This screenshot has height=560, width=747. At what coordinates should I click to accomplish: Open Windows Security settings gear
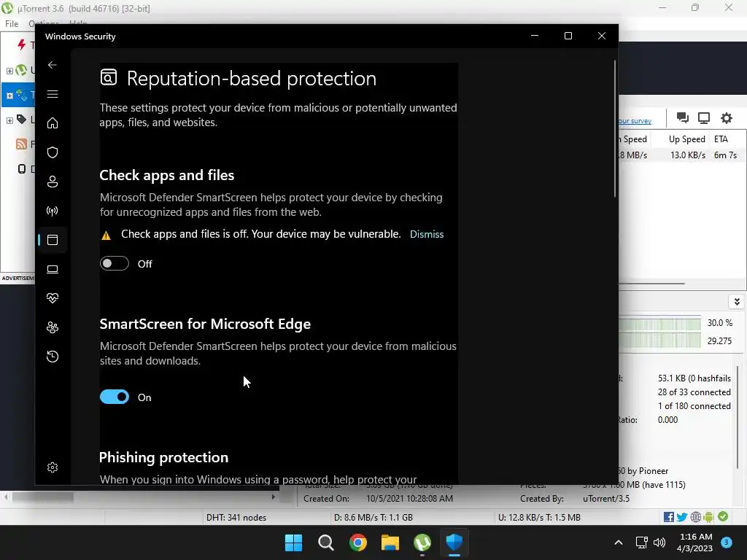click(x=53, y=467)
